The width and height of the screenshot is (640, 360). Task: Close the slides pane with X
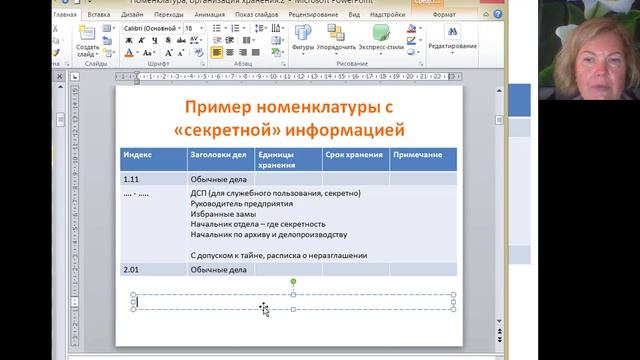click(60, 76)
